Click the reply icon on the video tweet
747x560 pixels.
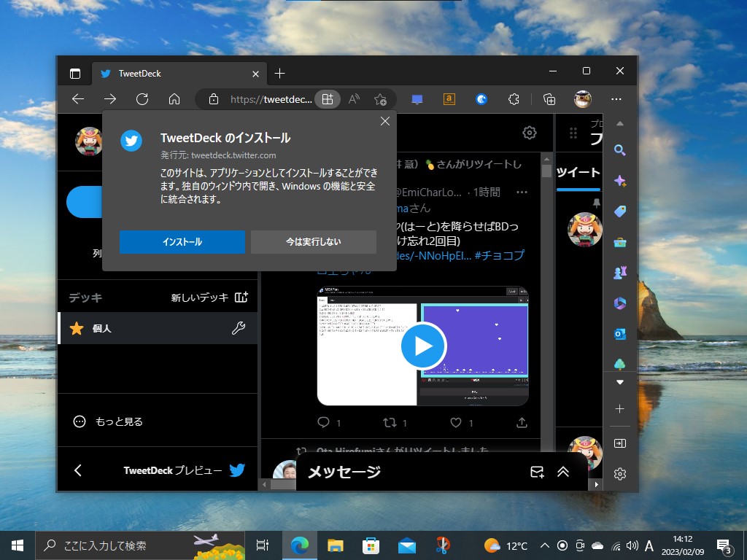(x=324, y=422)
